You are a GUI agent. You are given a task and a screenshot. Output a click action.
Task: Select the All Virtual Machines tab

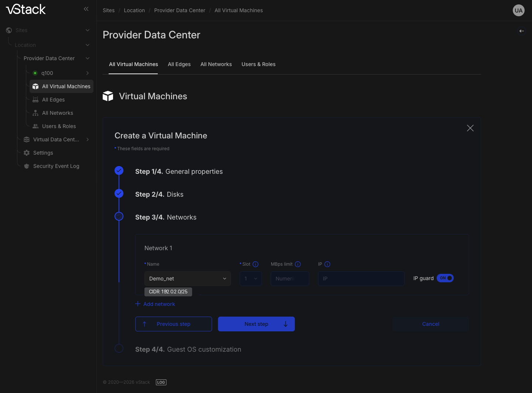(x=133, y=64)
